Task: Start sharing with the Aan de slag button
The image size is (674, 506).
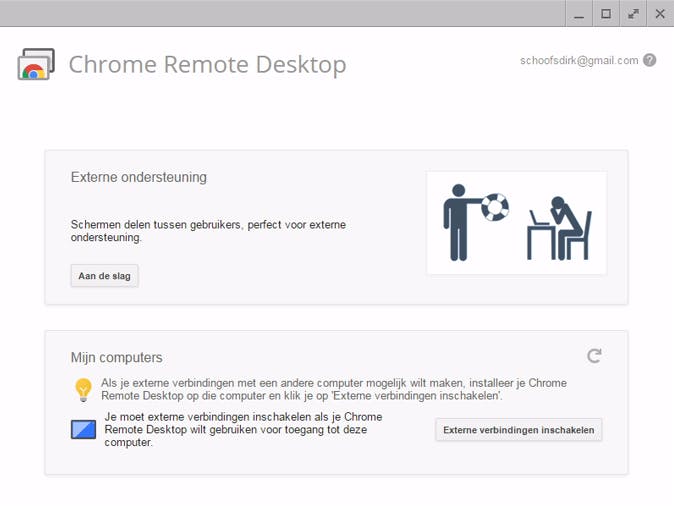Action: tap(104, 276)
